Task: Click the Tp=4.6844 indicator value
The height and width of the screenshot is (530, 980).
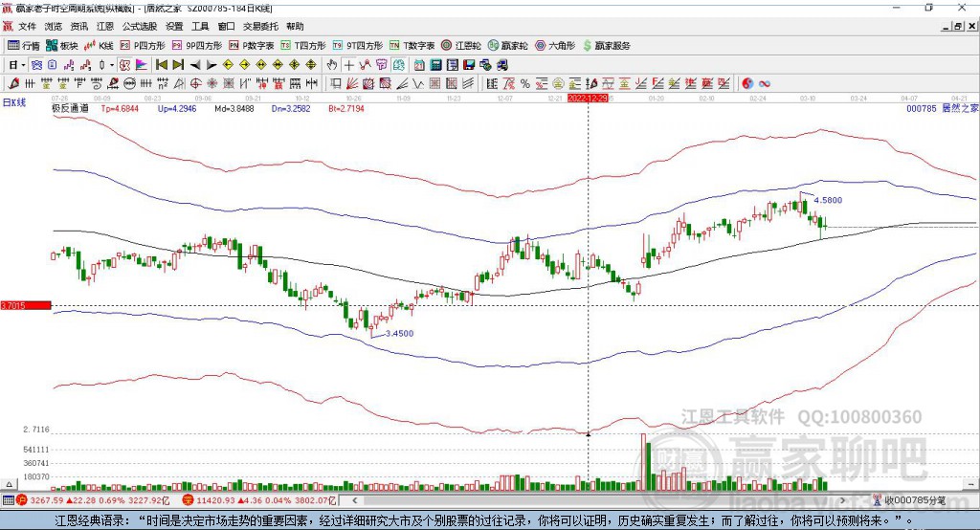Action: 120,108
